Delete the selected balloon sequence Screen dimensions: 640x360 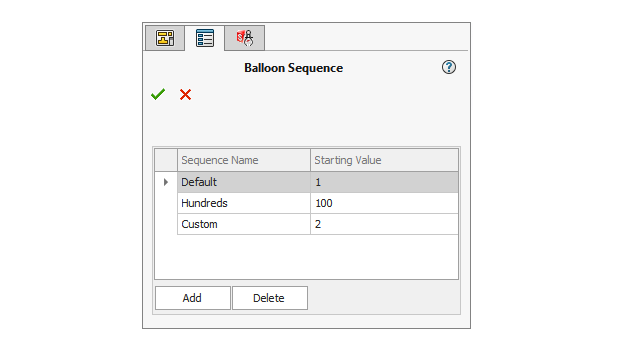click(x=269, y=298)
